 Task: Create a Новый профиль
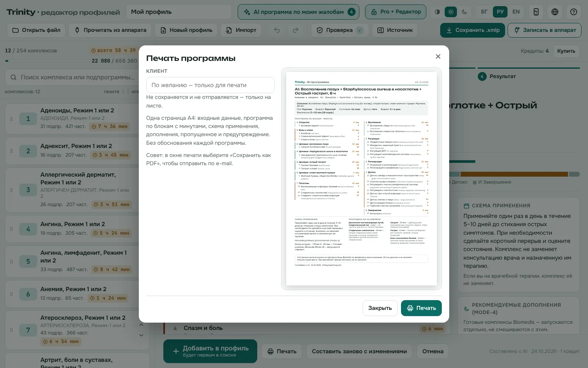(186, 30)
